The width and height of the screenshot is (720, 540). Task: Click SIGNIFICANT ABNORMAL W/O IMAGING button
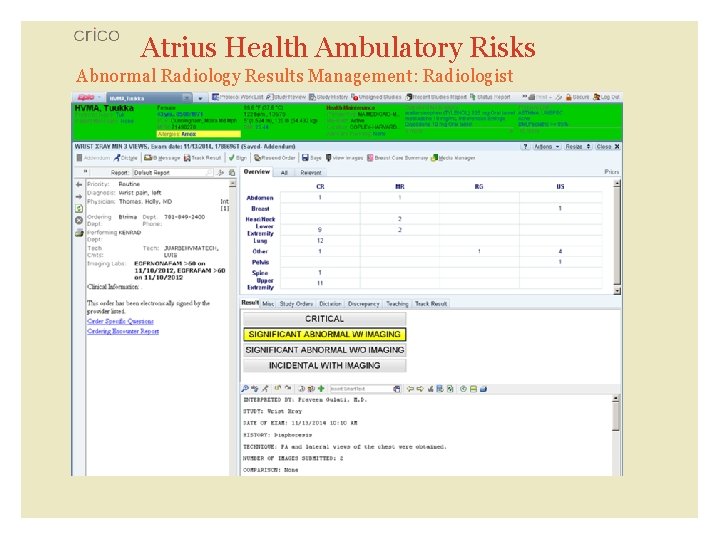(x=324, y=350)
